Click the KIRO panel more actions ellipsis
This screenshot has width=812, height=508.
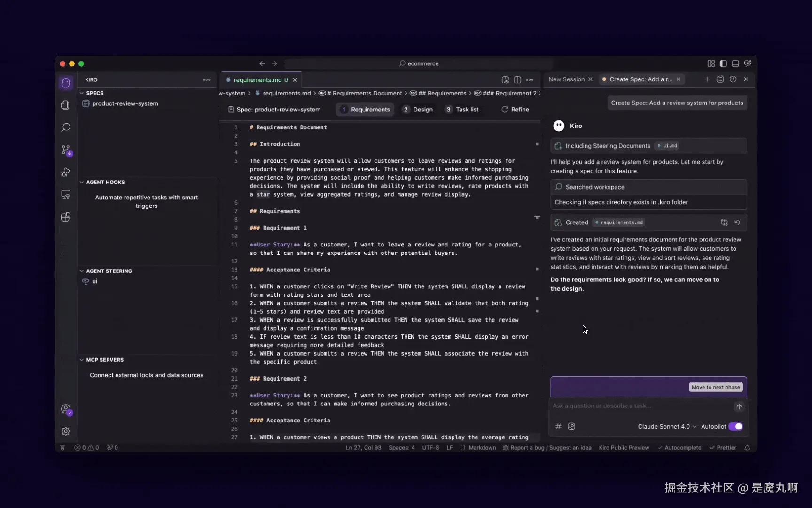click(207, 80)
